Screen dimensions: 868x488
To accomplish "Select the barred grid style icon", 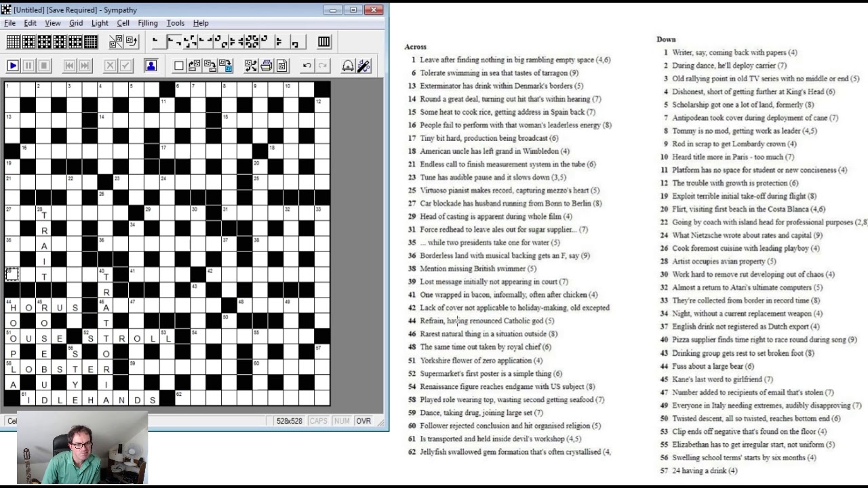I will click(x=323, y=41).
